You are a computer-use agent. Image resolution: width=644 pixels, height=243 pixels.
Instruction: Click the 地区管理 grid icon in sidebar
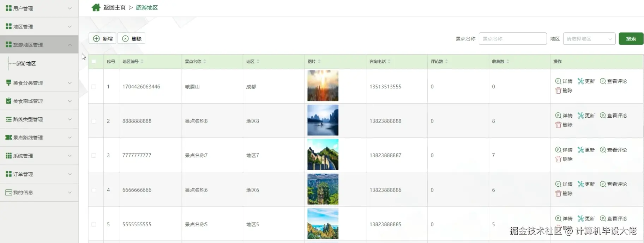click(x=9, y=26)
